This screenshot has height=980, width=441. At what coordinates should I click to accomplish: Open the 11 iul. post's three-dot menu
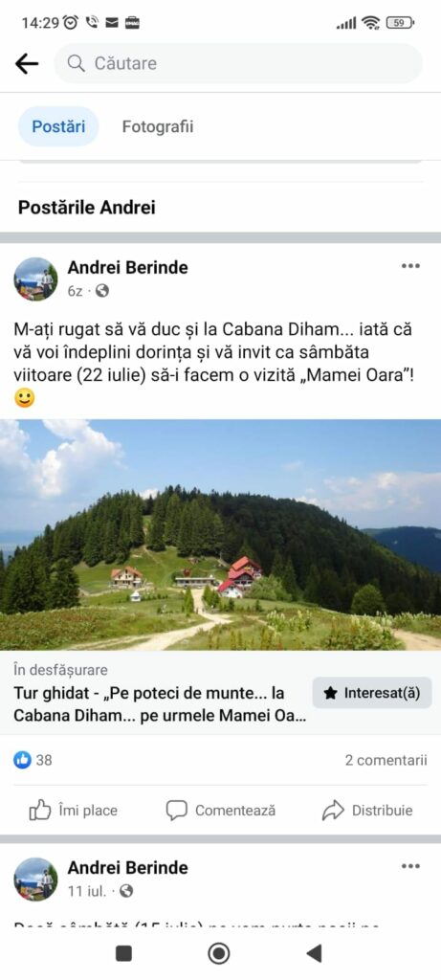click(410, 866)
